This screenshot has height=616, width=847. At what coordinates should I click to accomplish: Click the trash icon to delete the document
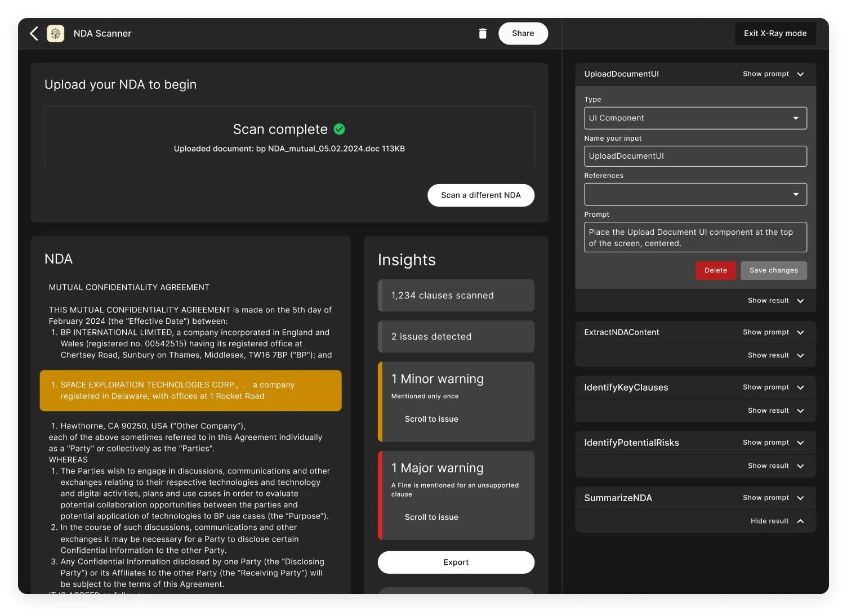(483, 33)
